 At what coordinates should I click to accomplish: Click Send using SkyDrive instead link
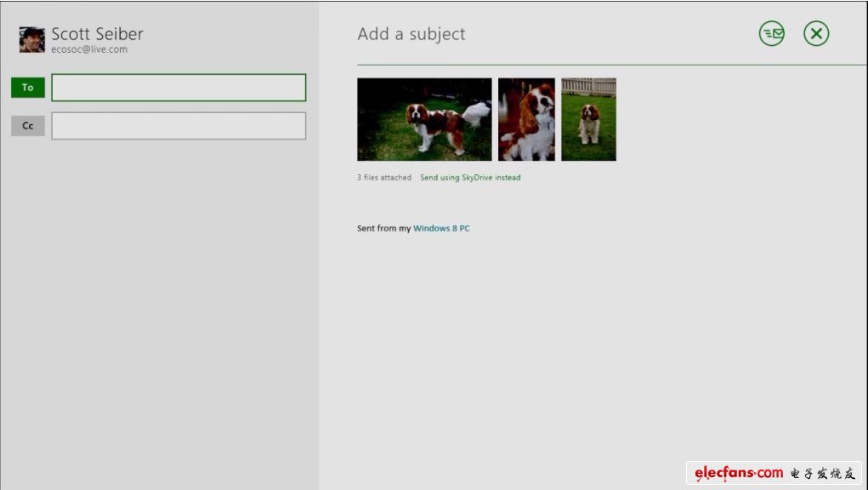(x=470, y=178)
